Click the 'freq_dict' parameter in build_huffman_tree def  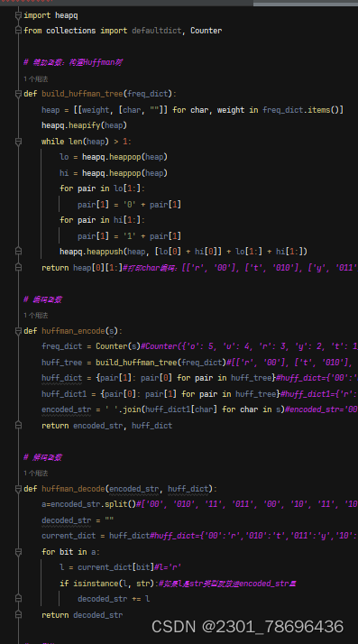(147, 94)
